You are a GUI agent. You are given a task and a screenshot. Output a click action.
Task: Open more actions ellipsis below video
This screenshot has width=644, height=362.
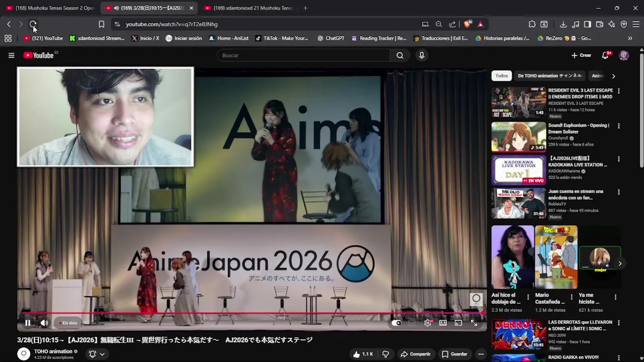click(x=481, y=354)
